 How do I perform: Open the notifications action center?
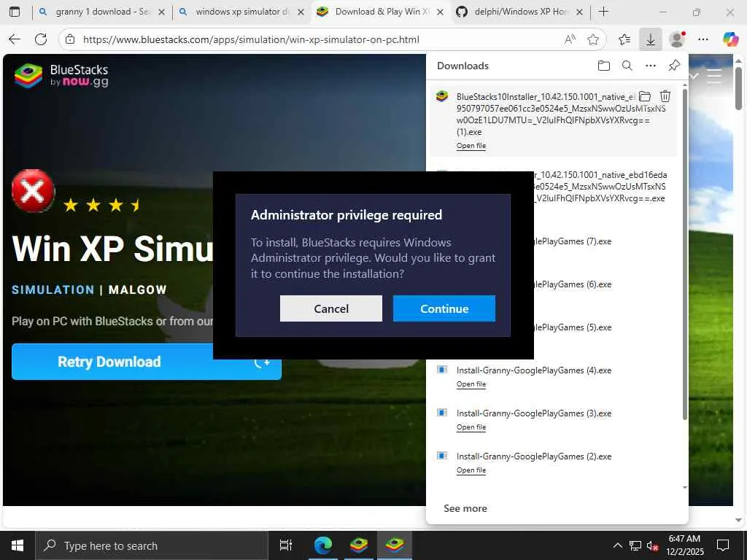tap(723, 545)
